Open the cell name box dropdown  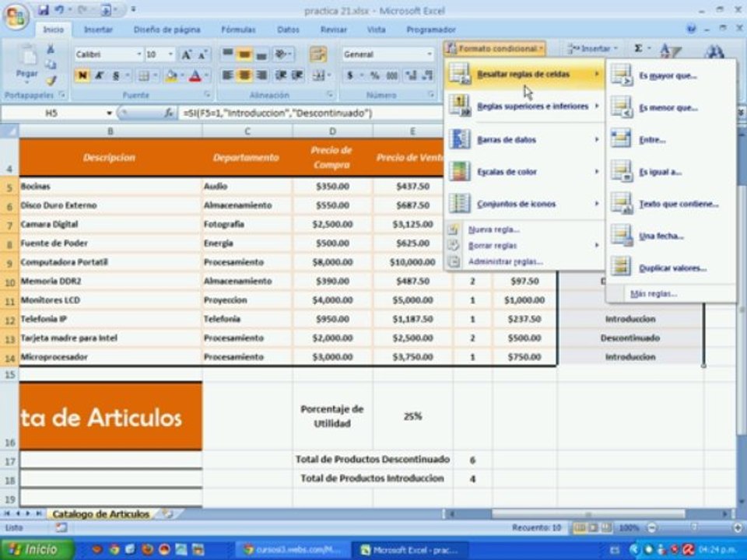point(109,114)
